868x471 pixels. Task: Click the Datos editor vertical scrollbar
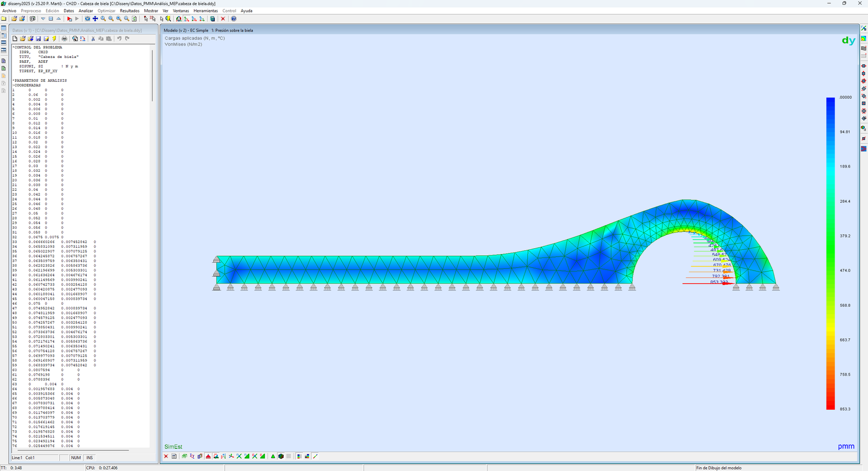152,76
